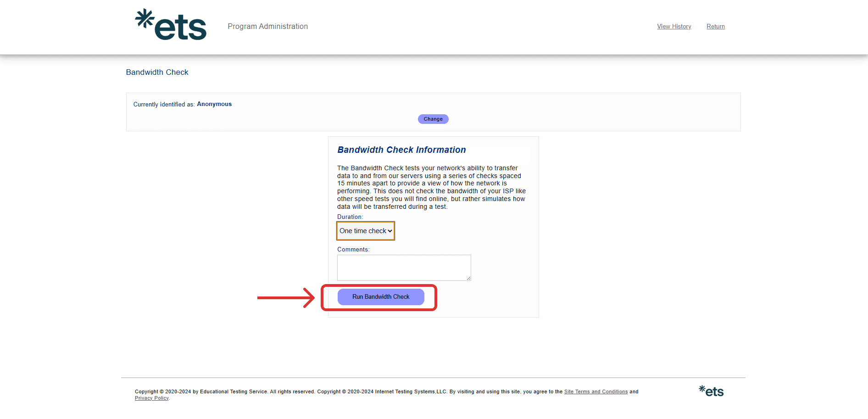Image resolution: width=868 pixels, height=419 pixels.
Task: Click the Bandwidth Check page title
Action: (157, 73)
